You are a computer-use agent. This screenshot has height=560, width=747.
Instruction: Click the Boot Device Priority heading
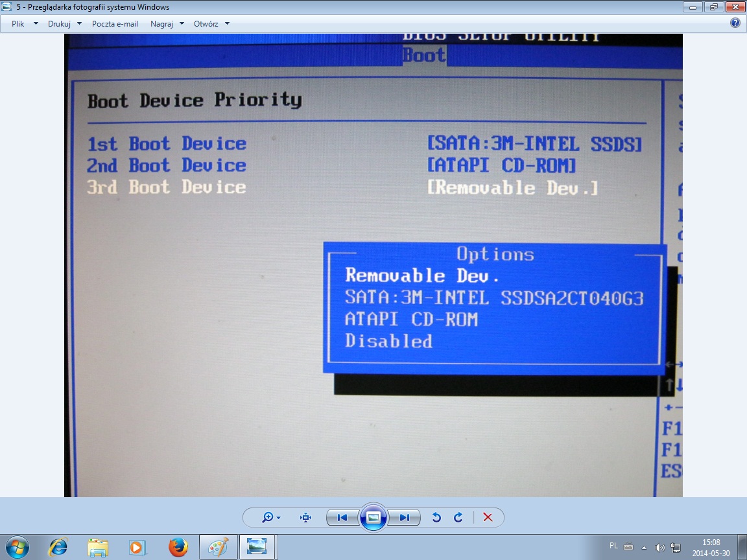pos(195,100)
